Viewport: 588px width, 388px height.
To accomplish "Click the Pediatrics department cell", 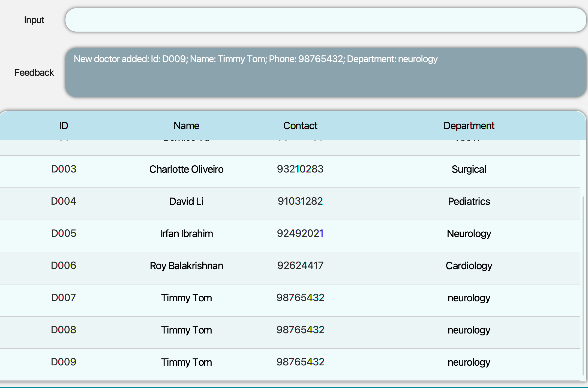I will click(469, 201).
